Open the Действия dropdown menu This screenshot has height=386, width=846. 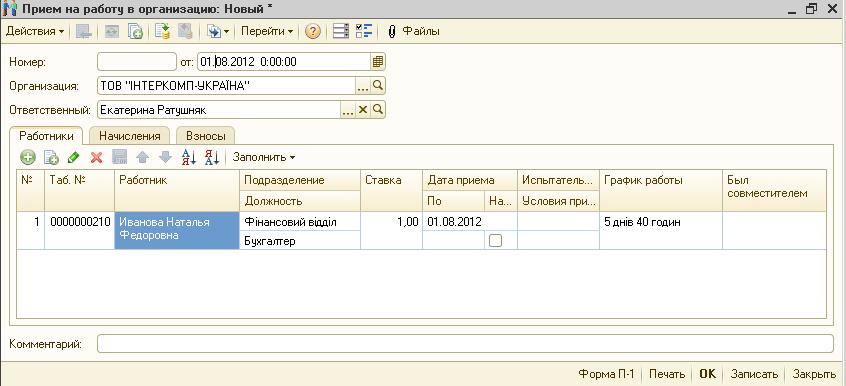click(35, 31)
